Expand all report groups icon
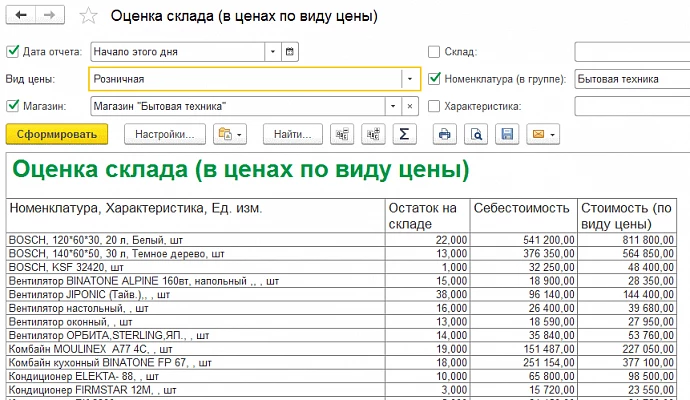Viewport: 690px width, 400px height. 373,134
